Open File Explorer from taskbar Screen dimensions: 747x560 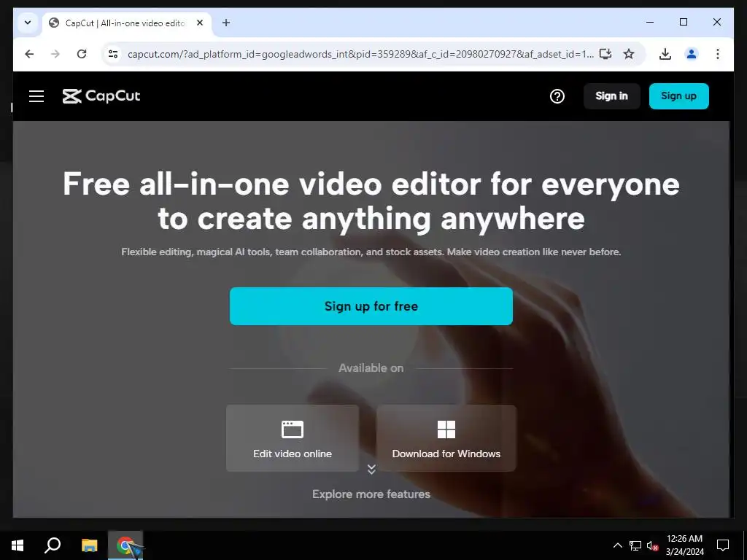coord(89,545)
